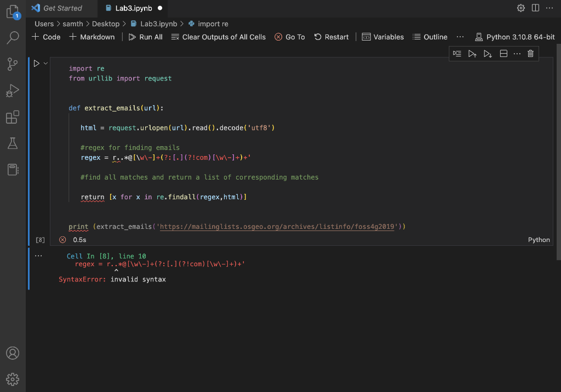Click the Python language mode label of cell
Image resolution: width=561 pixels, height=392 pixels.
pyautogui.click(x=539, y=240)
